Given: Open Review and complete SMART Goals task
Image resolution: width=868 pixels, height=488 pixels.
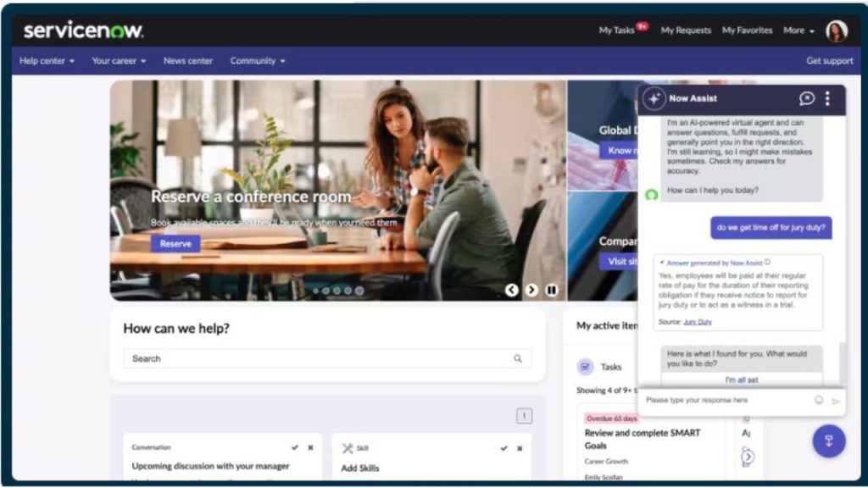Looking at the screenshot, I should (643, 440).
